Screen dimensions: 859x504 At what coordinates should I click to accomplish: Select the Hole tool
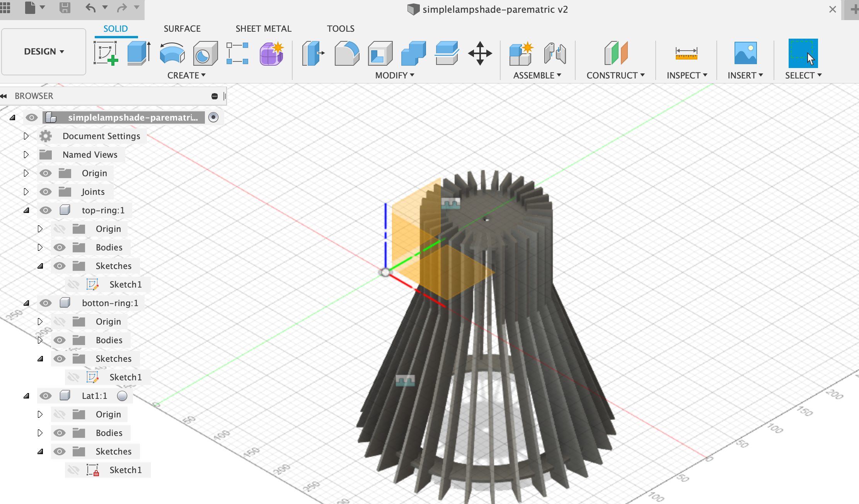(x=205, y=53)
